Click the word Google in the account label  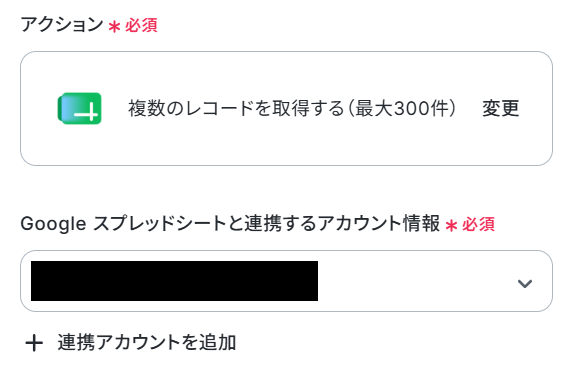(53, 224)
